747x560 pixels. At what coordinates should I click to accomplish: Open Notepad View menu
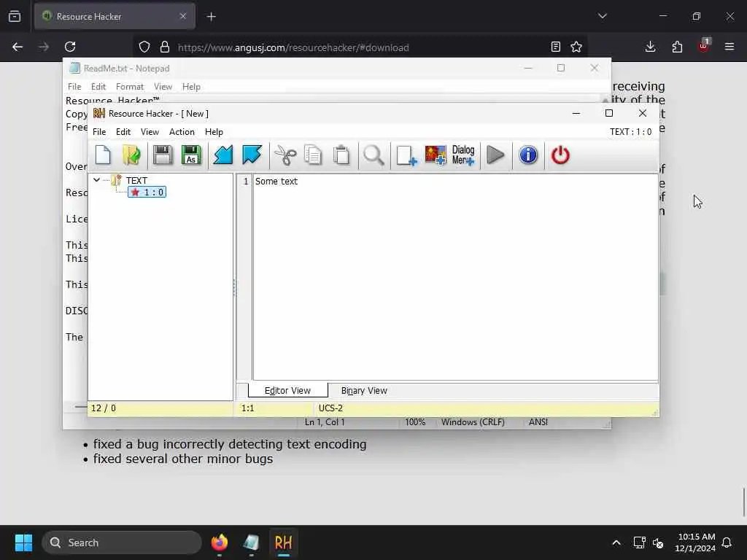coord(163,87)
